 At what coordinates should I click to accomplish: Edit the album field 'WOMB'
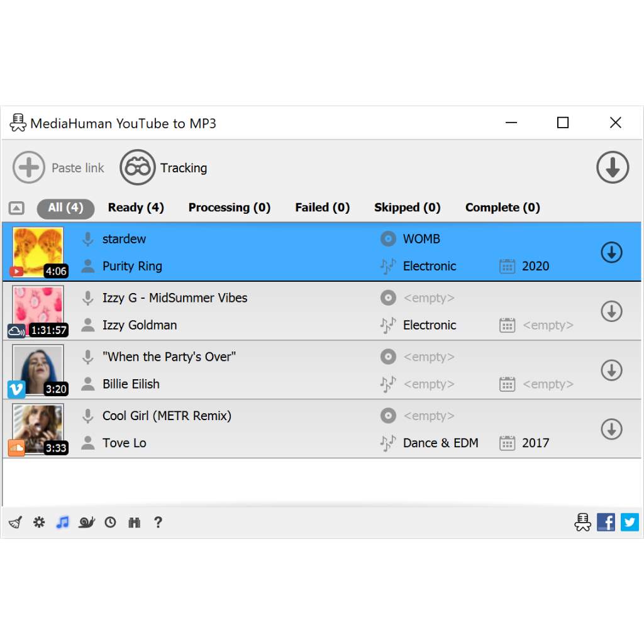[x=421, y=239]
